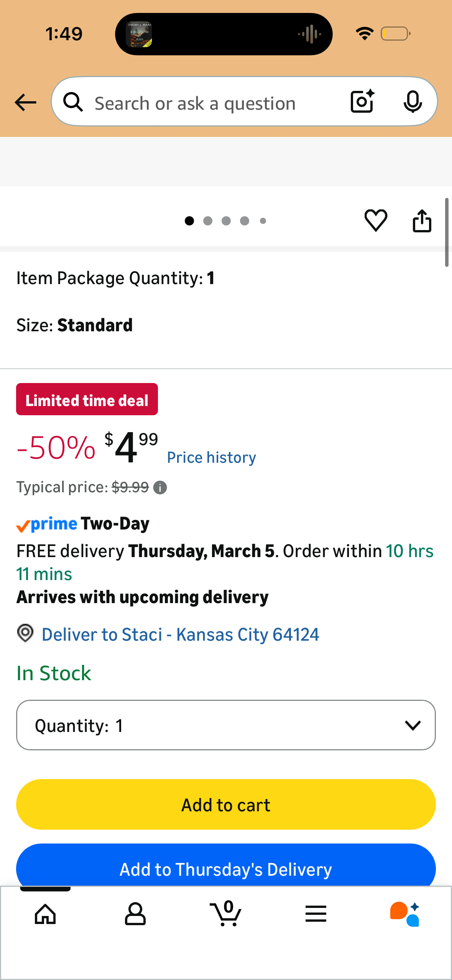Open the account profile tab
The width and height of the screenshot is (452, 980).
135,914
